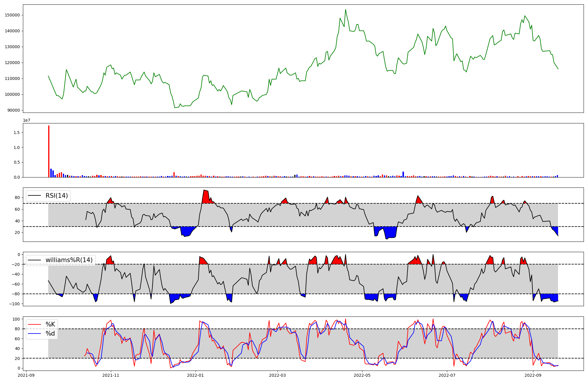Click the 2021-09 date tick label
The width and height of the screenshot is (588, 382).
pyautogui.click(x=26, y=375)
